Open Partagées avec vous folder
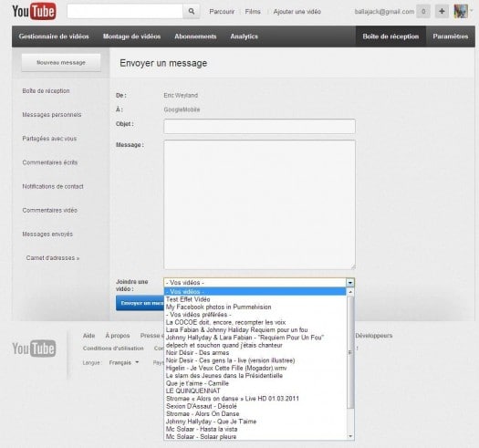This screenshot has width=479, height=448. (x=49, y=139)
